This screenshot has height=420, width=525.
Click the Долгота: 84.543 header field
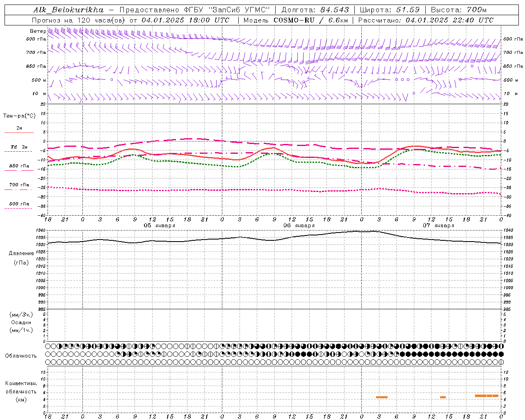point(315,10)
